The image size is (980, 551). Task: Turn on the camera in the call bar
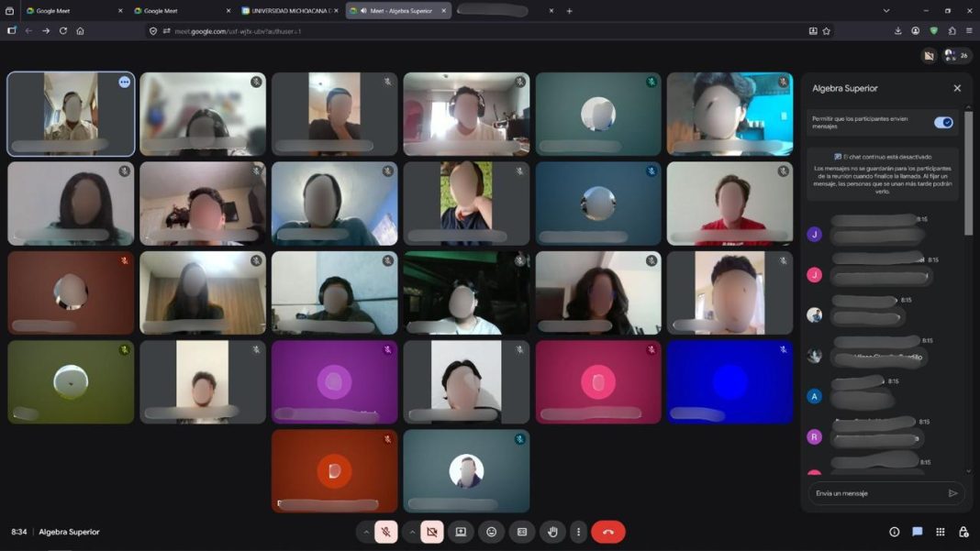(x=432, y=532)
